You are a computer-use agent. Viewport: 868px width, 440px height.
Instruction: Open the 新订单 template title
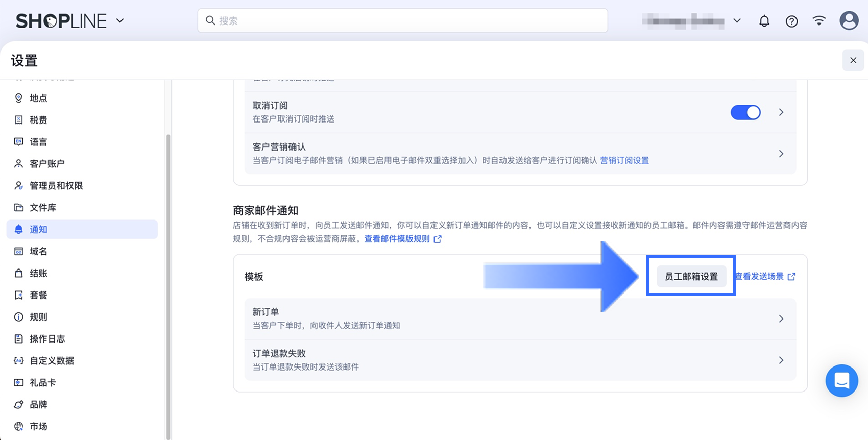266,312
